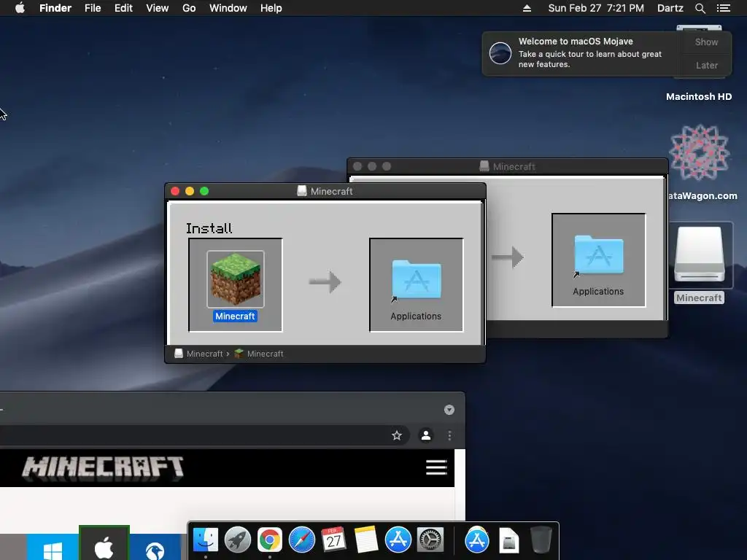Open the Go menu
Screen dimensions: 747x560
pos(189,8)
